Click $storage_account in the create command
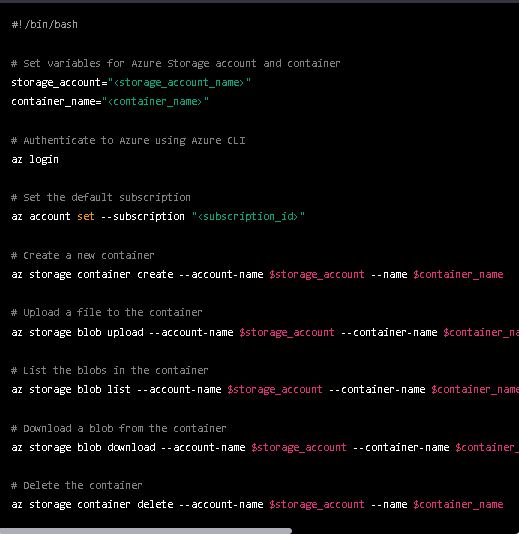The image size is (519, 534). click(317, 274)
